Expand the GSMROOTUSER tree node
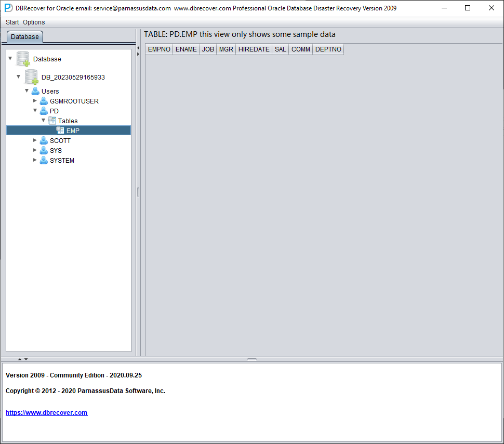This screenshot has height=444, width=504. pyautogui.click(x=35, y=101)
